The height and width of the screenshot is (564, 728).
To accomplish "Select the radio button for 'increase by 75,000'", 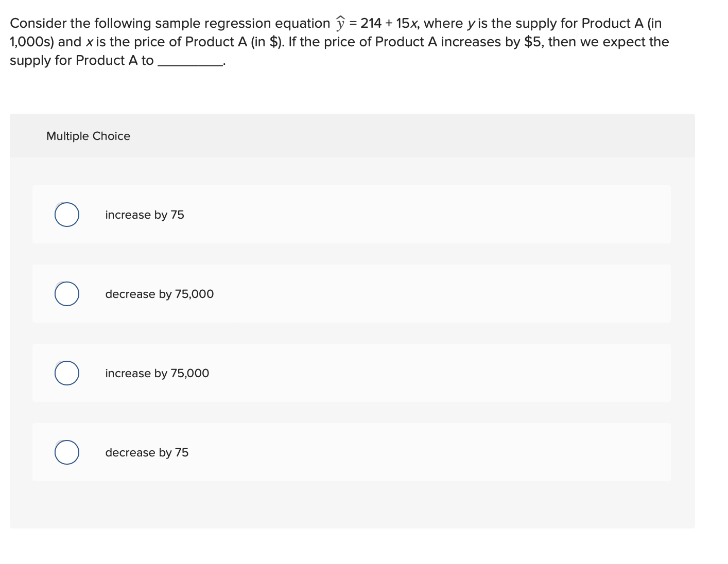I will (66, 373).
